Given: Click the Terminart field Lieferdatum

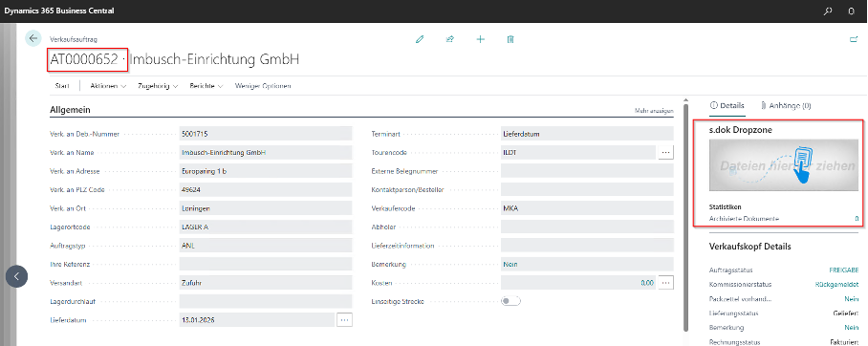Looking at the screenshot, I should tap(587, 134).
